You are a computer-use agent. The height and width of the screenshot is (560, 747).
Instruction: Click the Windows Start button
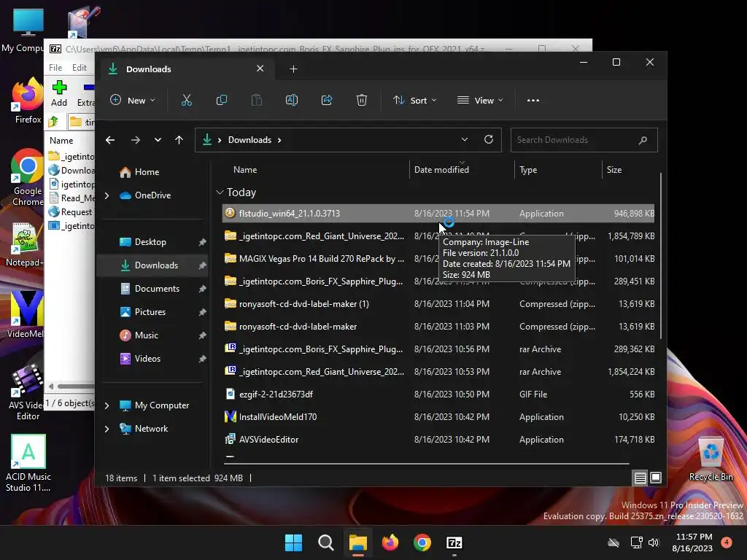293,542
